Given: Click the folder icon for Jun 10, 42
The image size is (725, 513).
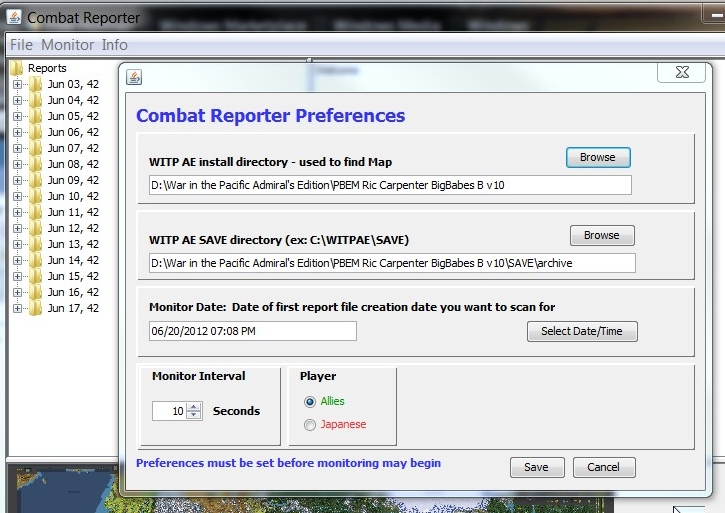Looking at the screenshot, I should click(x=36, y=196).
